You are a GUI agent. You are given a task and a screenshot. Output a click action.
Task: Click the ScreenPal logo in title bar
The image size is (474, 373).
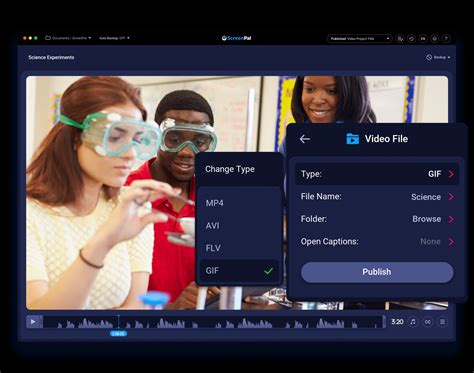coord(237,38)
